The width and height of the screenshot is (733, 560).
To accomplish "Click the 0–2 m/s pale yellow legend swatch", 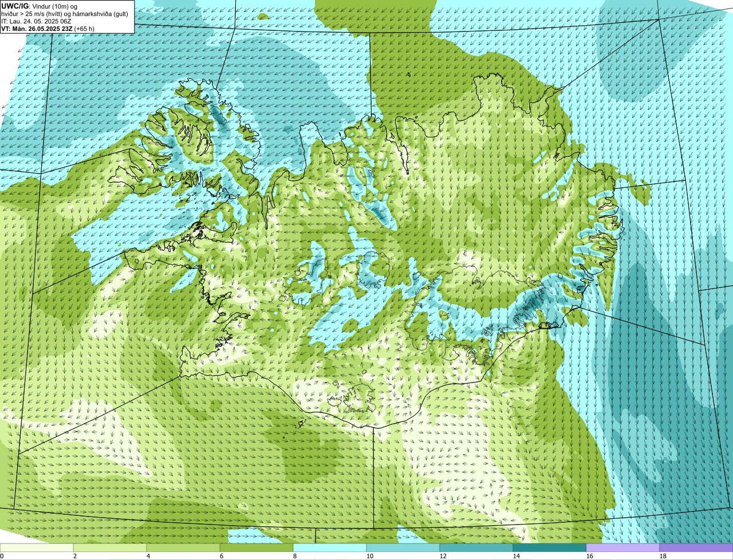I will (x=37, y=548).
